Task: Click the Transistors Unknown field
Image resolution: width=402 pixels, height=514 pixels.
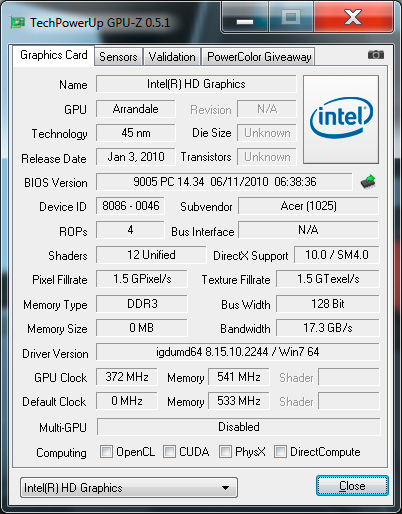Action: pos(267,157)
